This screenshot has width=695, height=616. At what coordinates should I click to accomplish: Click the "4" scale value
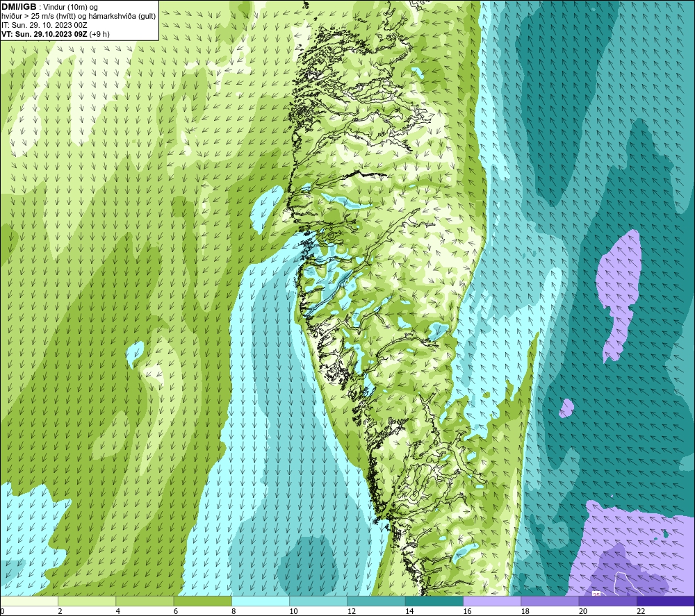(x=118, y=611)
